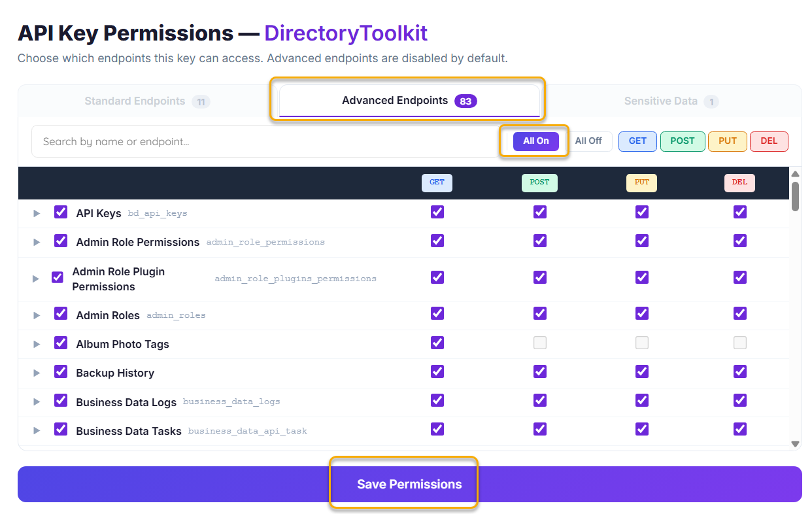Disable GET for Album Photo Tags
Viewport: 812px width, 514px height.
click(437, 343)
